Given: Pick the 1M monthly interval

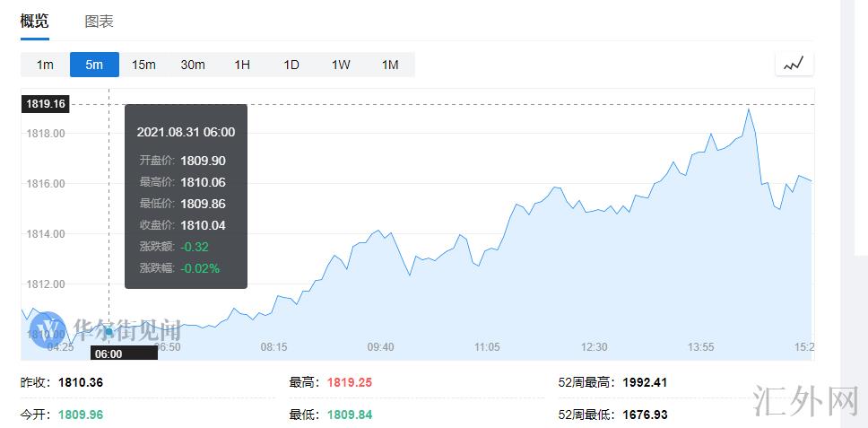Looking at the screenshot, I should (390, 65).
